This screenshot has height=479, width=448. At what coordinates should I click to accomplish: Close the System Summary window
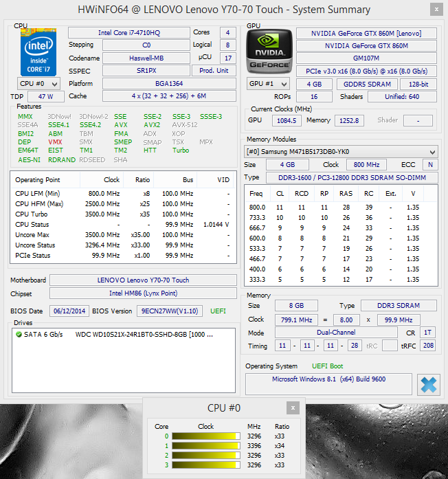[x=436, y=10]
